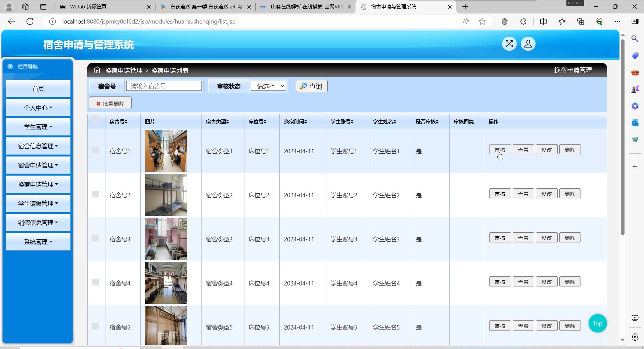This screenshot has width=644, height=349.
Task: Open Microsoft 365 icon in Edge sidebar
Action: (635, 106)
